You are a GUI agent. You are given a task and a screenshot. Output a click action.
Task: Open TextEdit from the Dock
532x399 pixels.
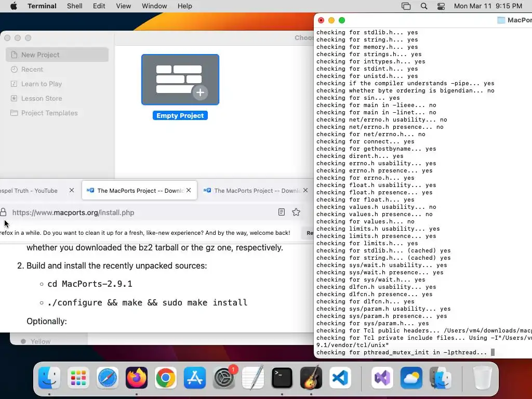pyautogui.click(x=253, y=378)
